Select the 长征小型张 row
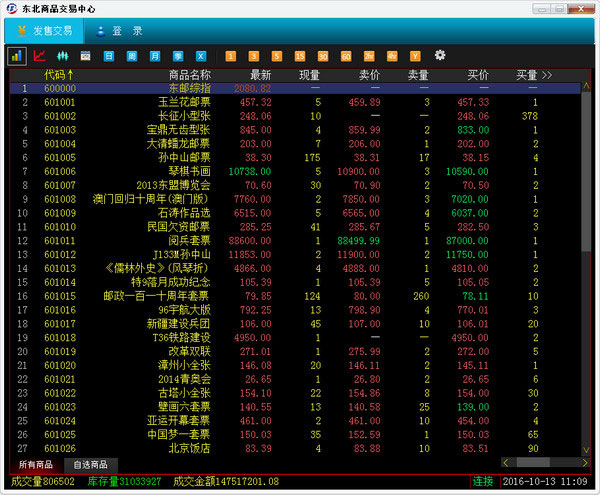 click(x=295, y=116)
